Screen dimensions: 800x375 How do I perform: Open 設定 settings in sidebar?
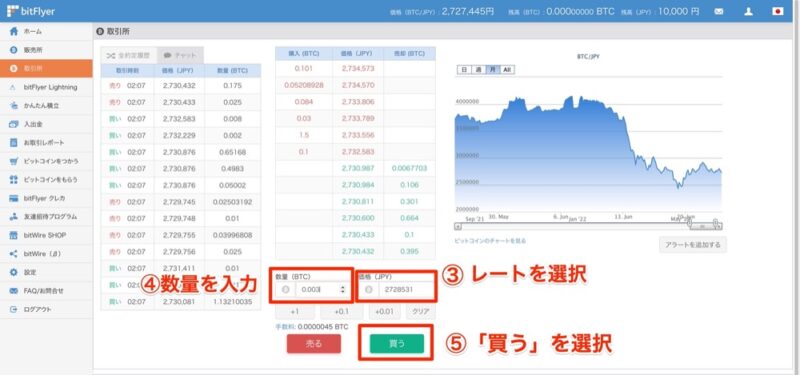coord(46,272)
